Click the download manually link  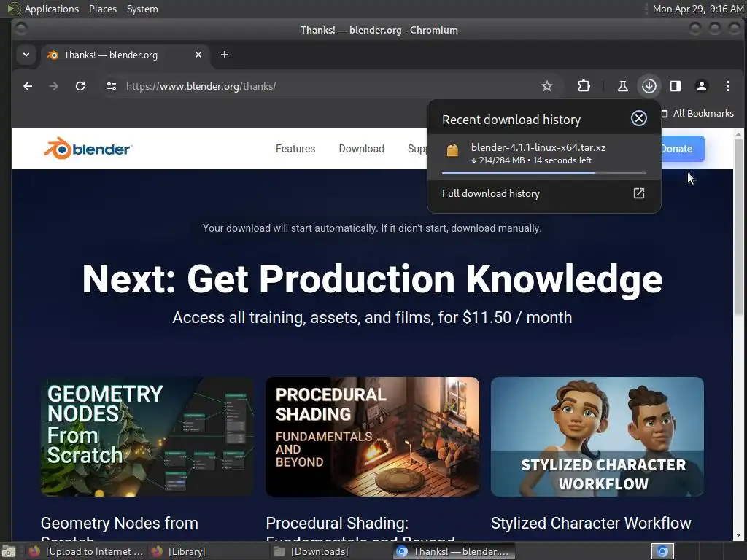pyautogui.click(x=495, y=228)
